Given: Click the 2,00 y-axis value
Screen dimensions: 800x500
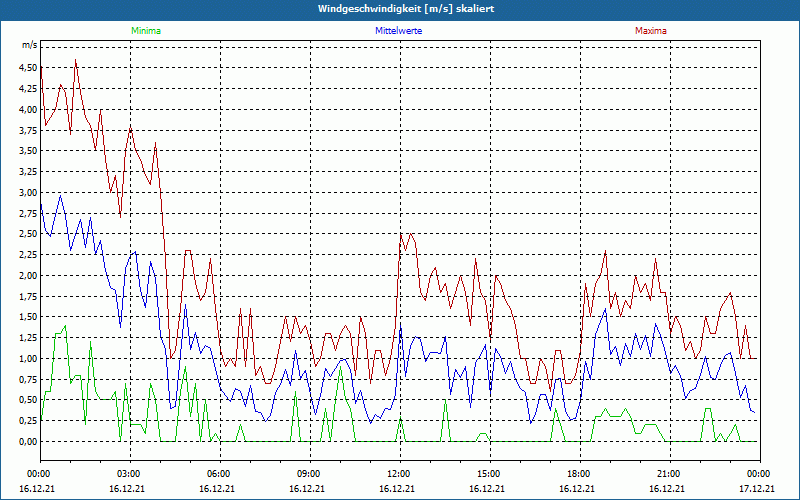Looking at the screenshot, I should (28, 276).
